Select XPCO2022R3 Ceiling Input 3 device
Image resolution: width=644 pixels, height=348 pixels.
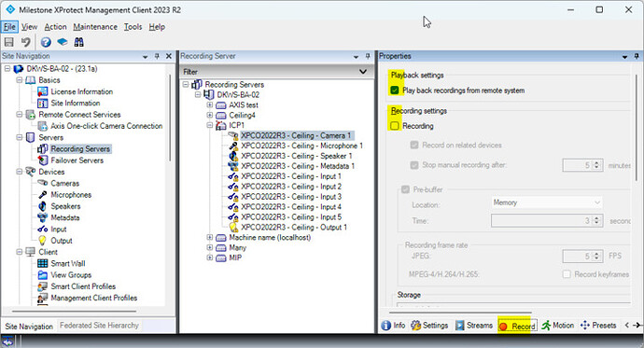tap(291, 197)
